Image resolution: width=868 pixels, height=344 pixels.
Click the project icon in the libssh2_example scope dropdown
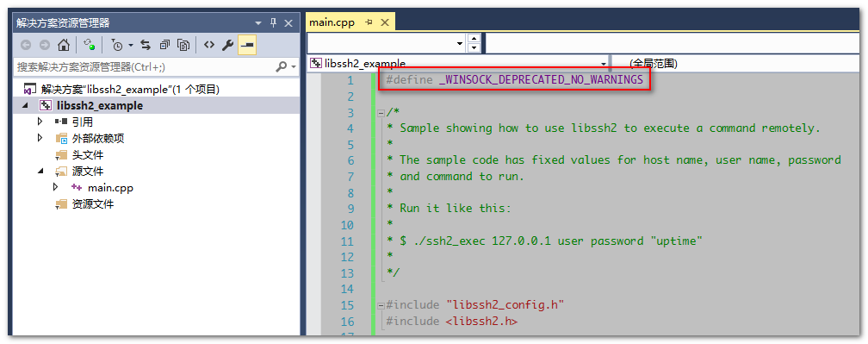pyautogui.click(x=315, y=64)
